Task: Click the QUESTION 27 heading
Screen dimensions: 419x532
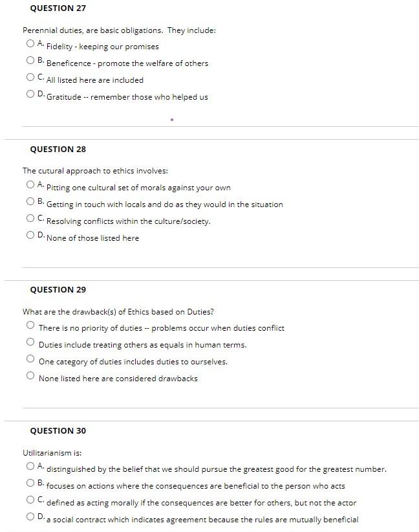Action: click(x=58, y=8)
